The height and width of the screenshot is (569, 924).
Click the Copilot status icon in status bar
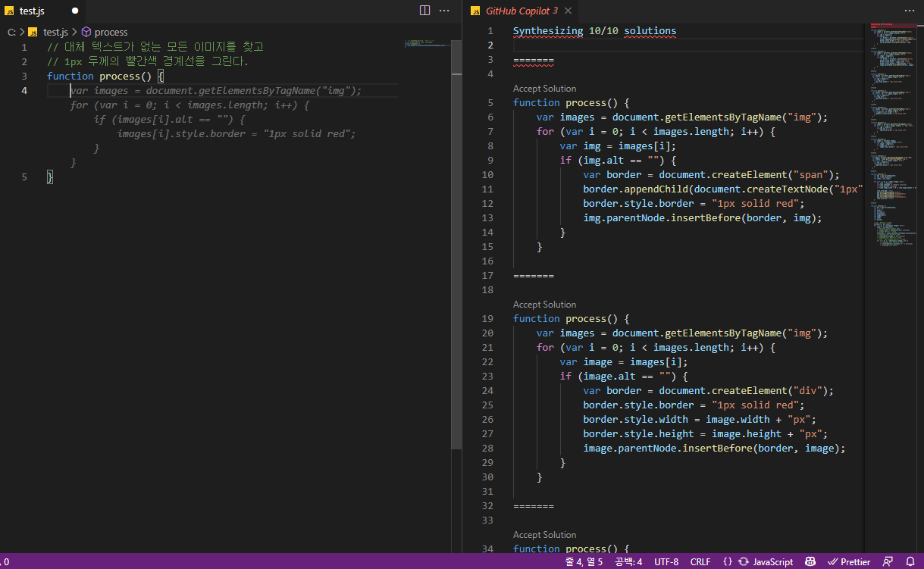810,561
